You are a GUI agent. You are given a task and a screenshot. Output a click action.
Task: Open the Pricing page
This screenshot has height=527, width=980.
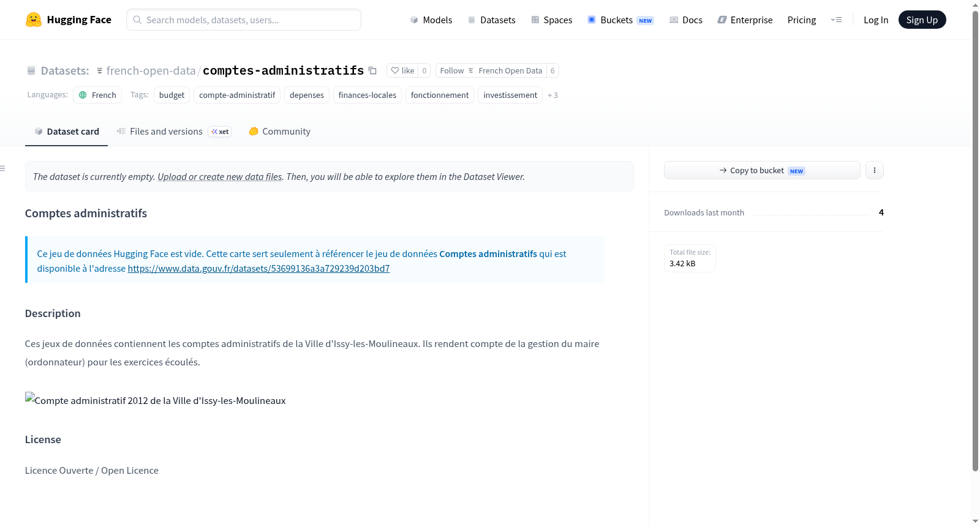click(802, 20)
